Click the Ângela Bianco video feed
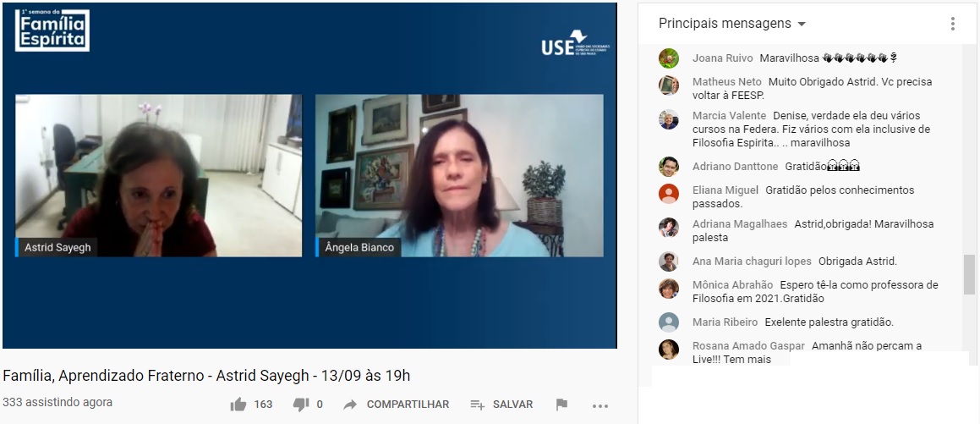This screenshot has height=424, width=980. 459,175
